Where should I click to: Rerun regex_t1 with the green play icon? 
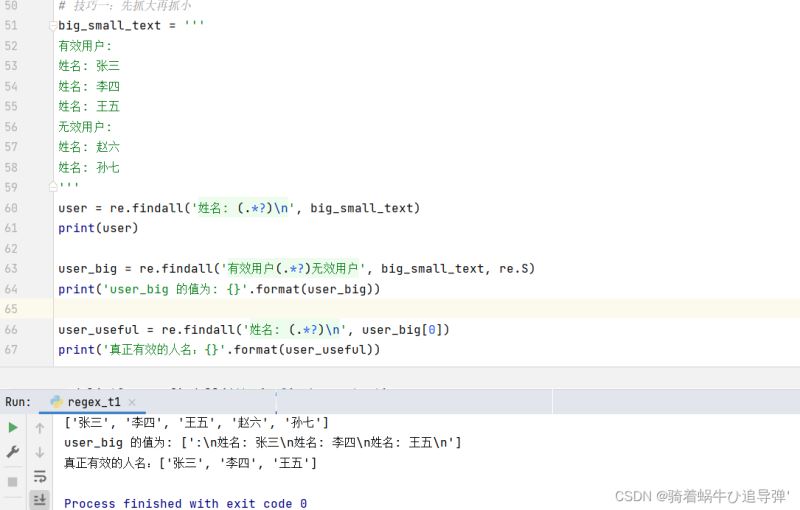coord(13,427)
